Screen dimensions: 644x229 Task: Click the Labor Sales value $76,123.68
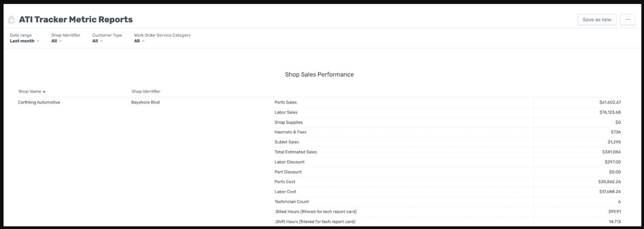[610, 112]
